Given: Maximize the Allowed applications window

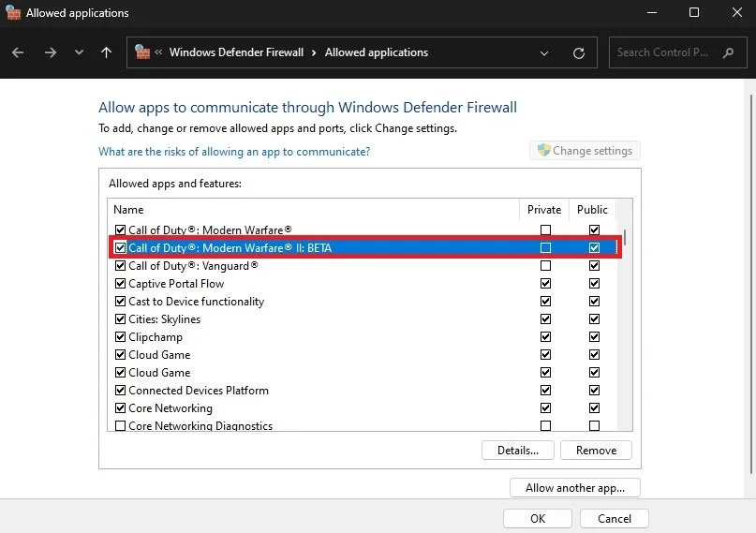Looking at the screenshot, I should point(694,12).
